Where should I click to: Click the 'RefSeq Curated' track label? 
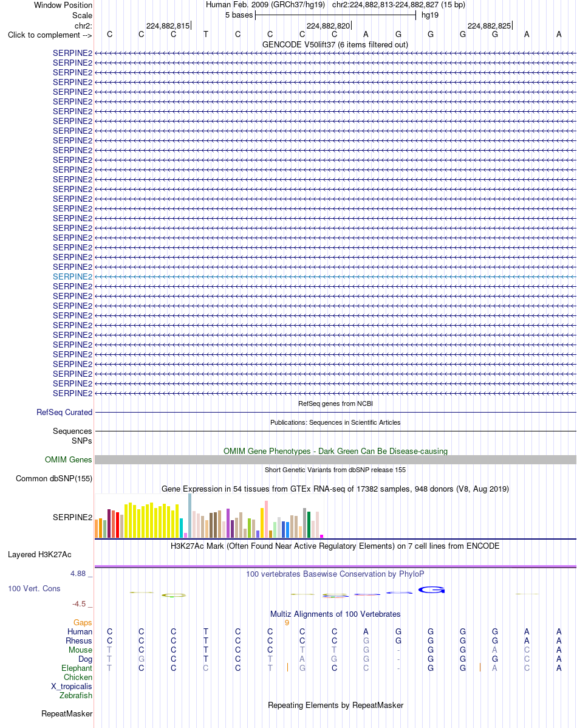64,412
